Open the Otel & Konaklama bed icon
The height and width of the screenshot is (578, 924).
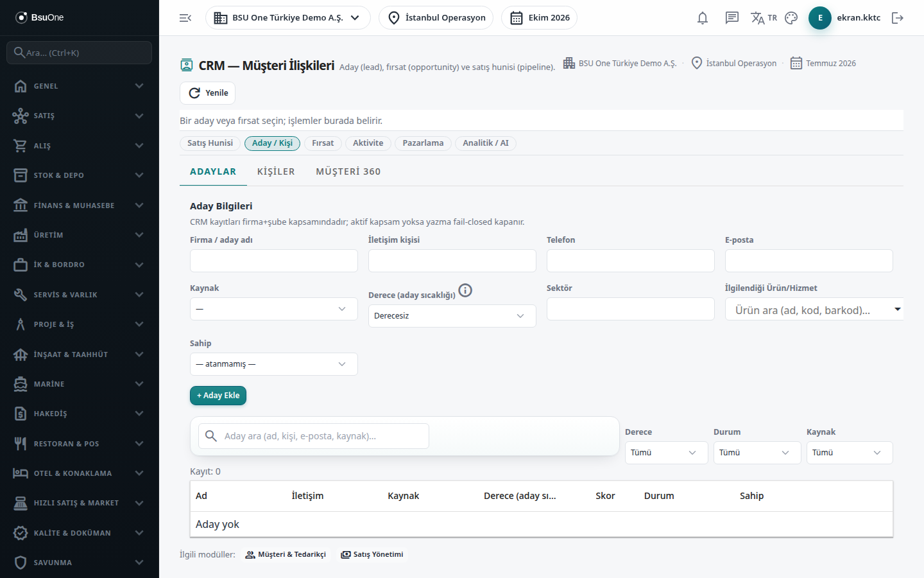click(21, 473)
